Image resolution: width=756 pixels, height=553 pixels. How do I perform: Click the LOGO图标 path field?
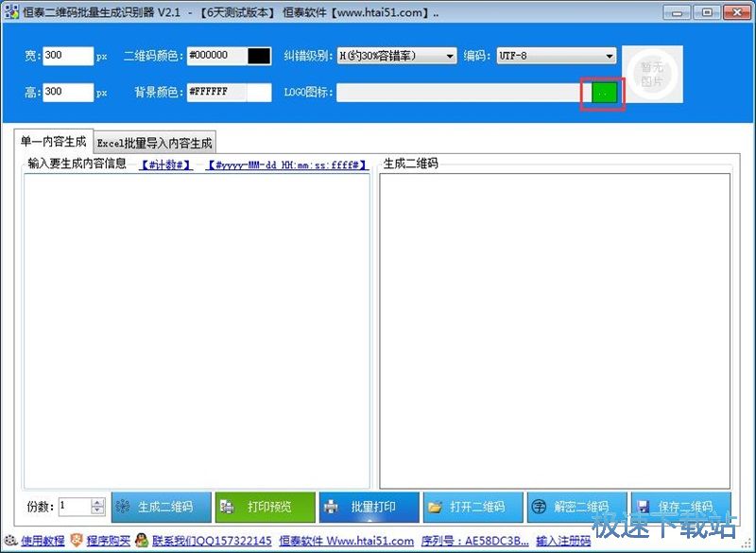tap(464, 93)
